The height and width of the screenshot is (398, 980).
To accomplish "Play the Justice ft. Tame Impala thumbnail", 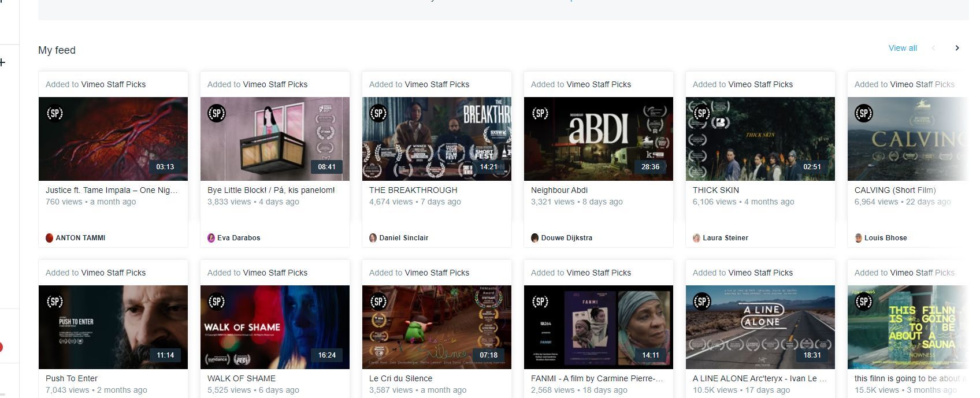I will [113, 139].
